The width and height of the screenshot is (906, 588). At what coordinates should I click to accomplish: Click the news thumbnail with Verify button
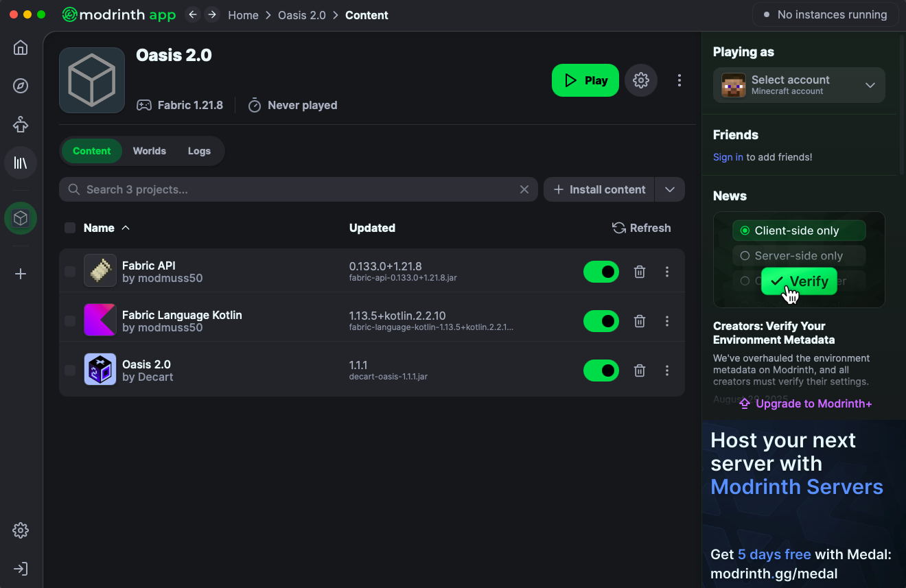pyautogui.click(x=799, y=259)
